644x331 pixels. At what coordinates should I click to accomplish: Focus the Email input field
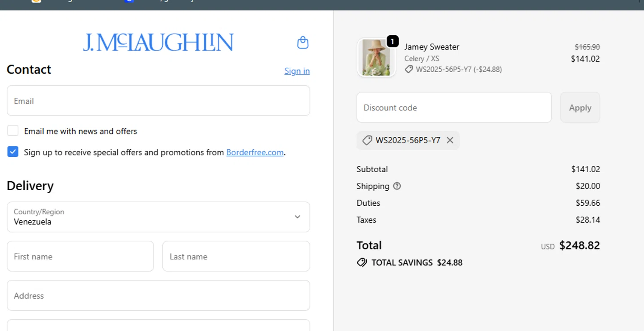158,101
